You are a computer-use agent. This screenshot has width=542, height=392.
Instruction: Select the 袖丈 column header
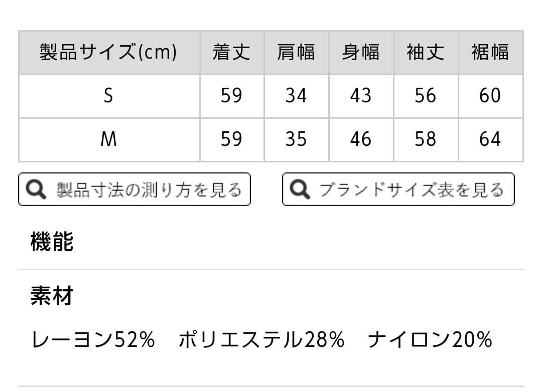click(x=426, y=53)
